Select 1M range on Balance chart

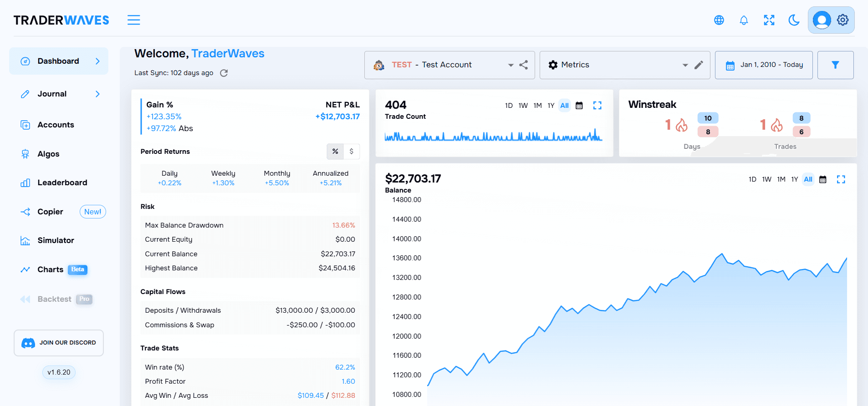tap(781, 179)
